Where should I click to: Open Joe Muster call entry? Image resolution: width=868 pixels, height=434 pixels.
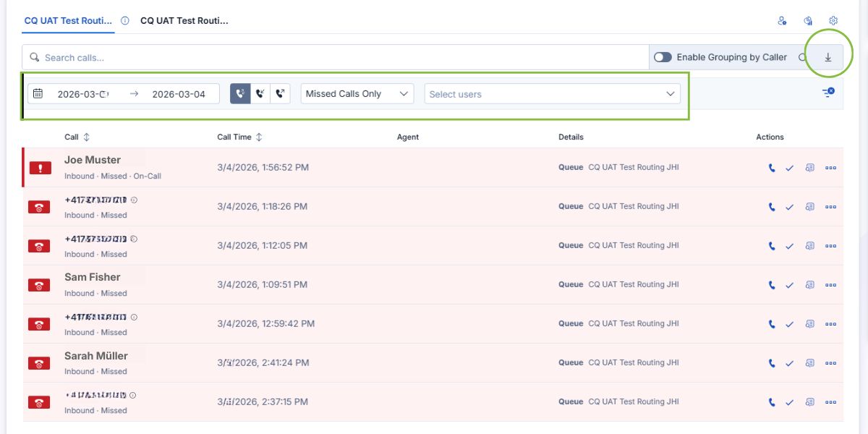pos(433,168)
